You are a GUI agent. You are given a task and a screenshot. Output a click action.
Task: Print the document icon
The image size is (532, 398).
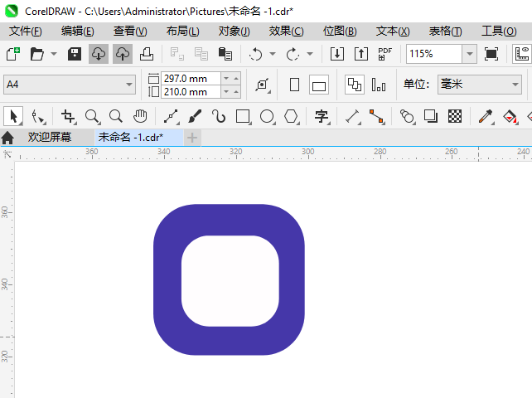tap(147, 54)
